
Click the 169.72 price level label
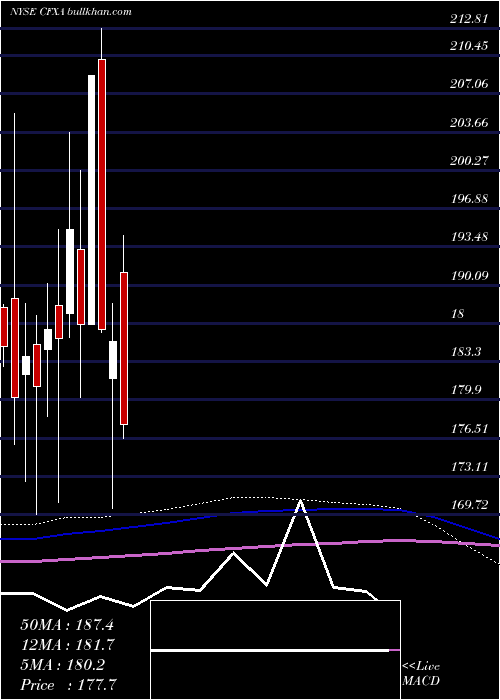[x=469, y=504]
